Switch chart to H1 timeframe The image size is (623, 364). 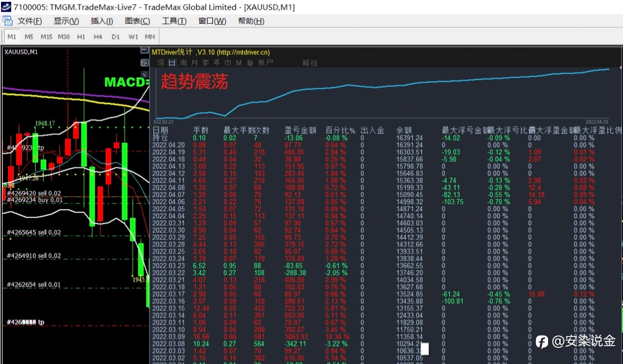[81, 37]
